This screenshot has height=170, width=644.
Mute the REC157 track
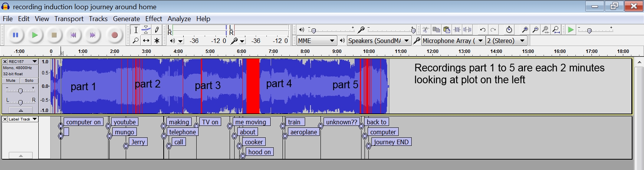(11, 81)
